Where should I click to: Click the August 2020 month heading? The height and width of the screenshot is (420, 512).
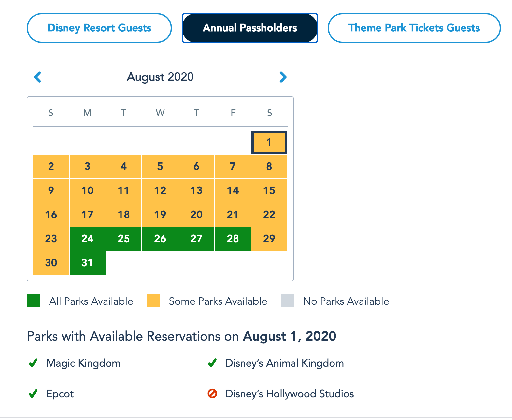160,77
